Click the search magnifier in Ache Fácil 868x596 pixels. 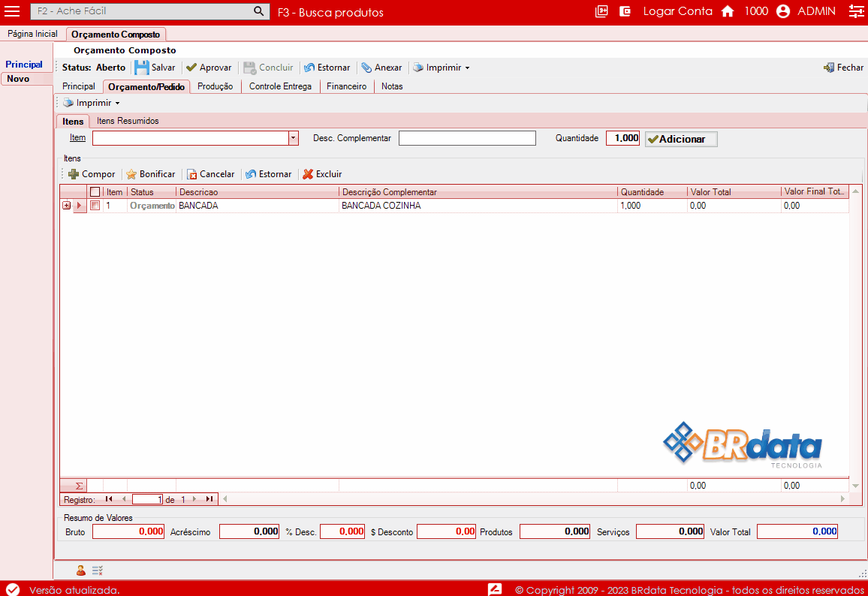258,11
